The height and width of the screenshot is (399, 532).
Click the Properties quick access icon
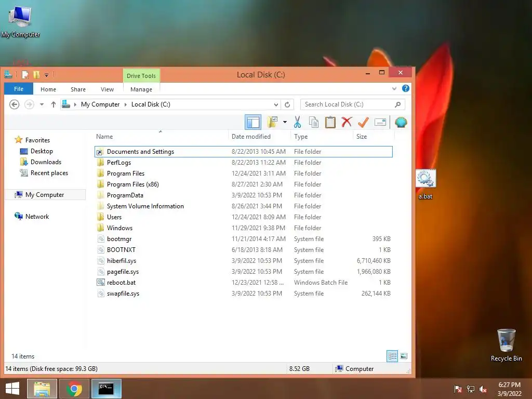pyautogui.click(x=25, y=75)
